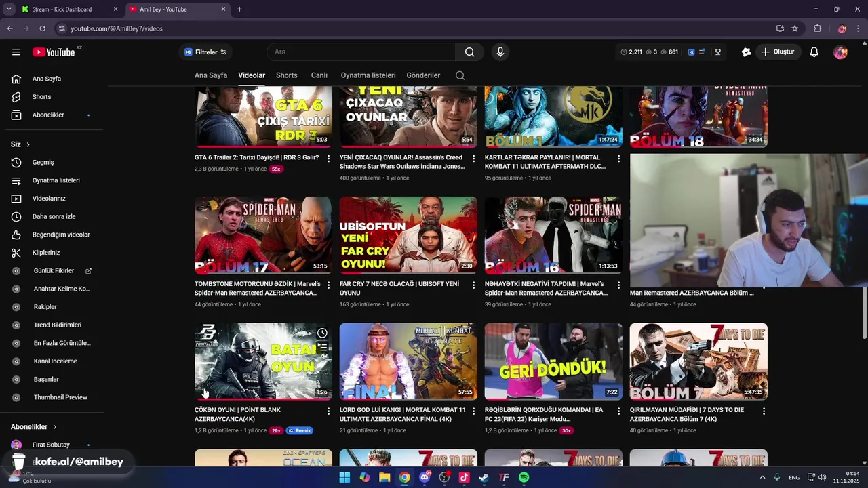Image resolution: width=868 pixels, height=488 pixels.
Task: Click the vidIQ trophy icon in header
Action: tap(717, 52)
